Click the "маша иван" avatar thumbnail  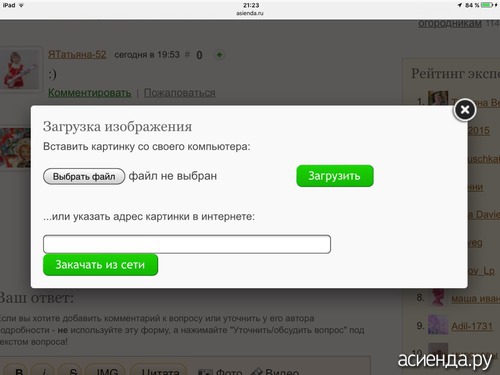(x=438, y=297)
